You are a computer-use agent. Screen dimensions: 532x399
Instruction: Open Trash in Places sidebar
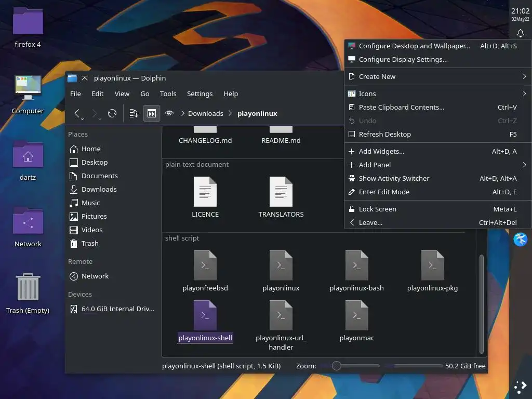coord(113,244)
